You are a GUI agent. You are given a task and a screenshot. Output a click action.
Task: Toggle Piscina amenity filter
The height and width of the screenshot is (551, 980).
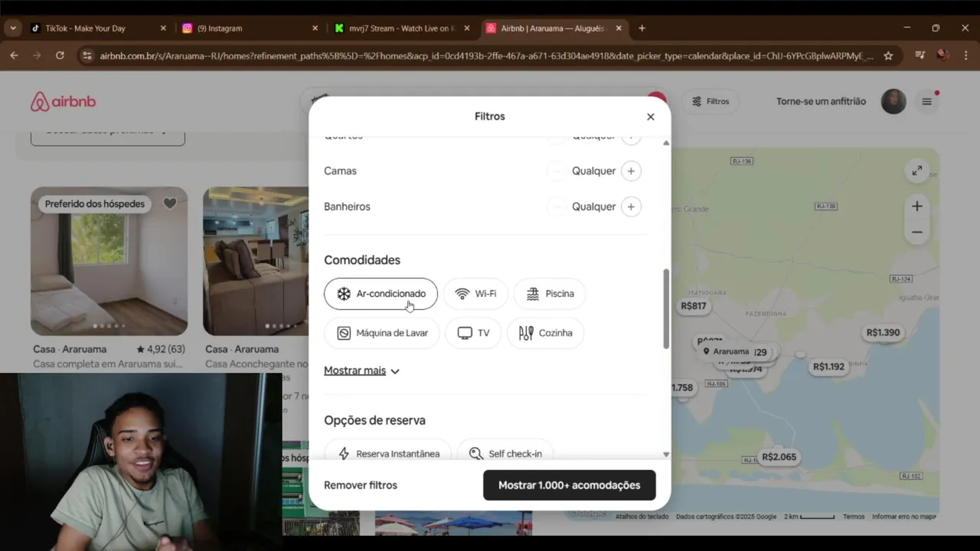[x=550, y=294]
